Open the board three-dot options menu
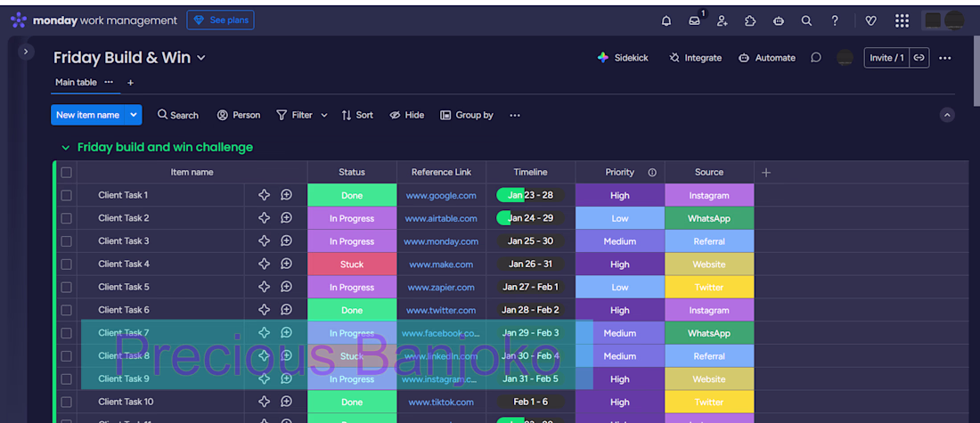 [945, 58]
